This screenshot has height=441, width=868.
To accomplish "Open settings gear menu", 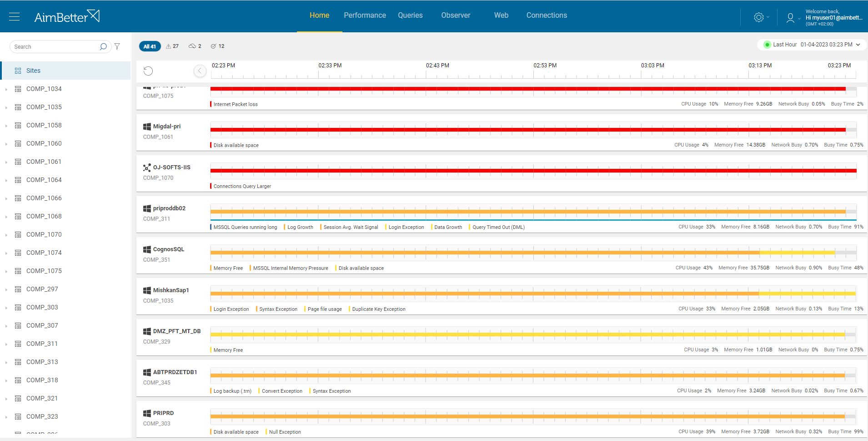I will coord(758,17).
